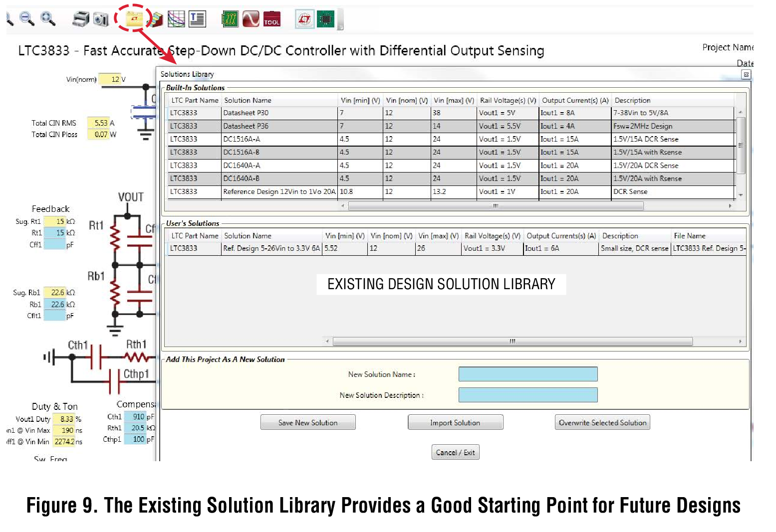Click the "Iout1 = 4A" cell
The width and height of the screenshot is (776, 532).
(x=575, y=126)
